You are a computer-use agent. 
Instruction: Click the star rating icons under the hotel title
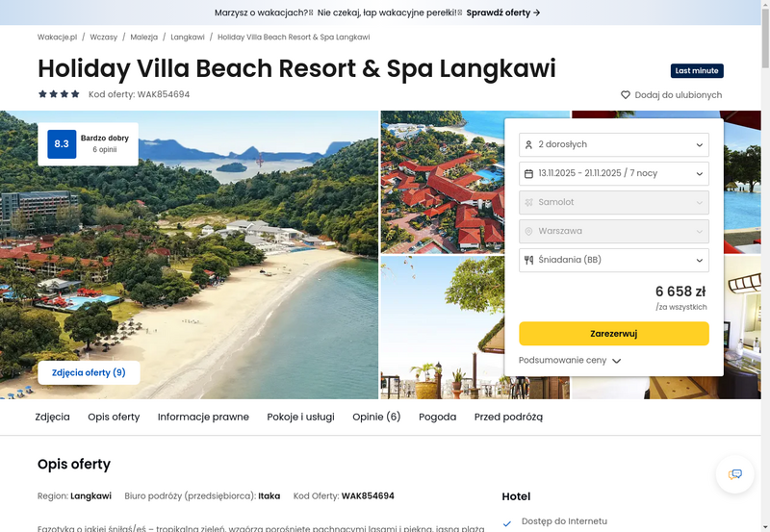[59, 94]
